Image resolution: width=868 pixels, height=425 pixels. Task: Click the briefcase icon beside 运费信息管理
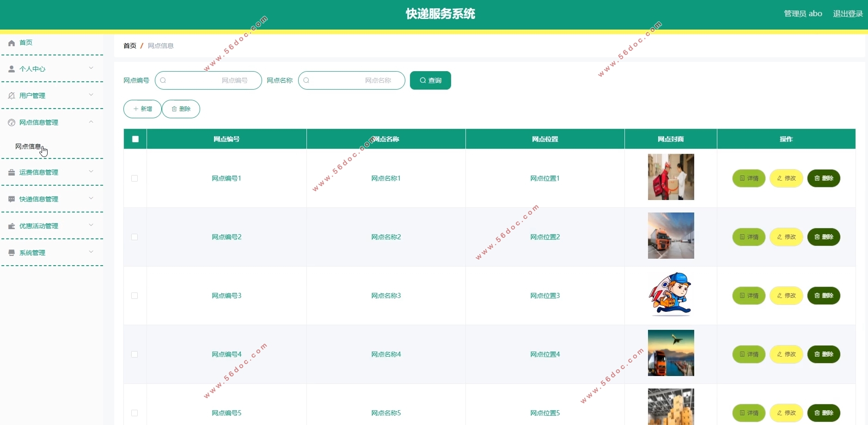(x=12, y=172)
